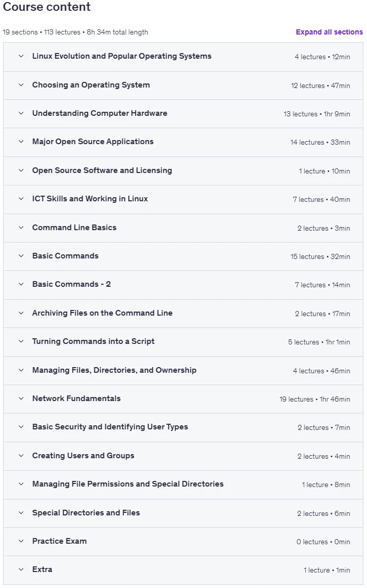Click Managing File Permissions and Special Directories heading
Viewport: 367px width, 588px height.
click(x=128, y=484)
